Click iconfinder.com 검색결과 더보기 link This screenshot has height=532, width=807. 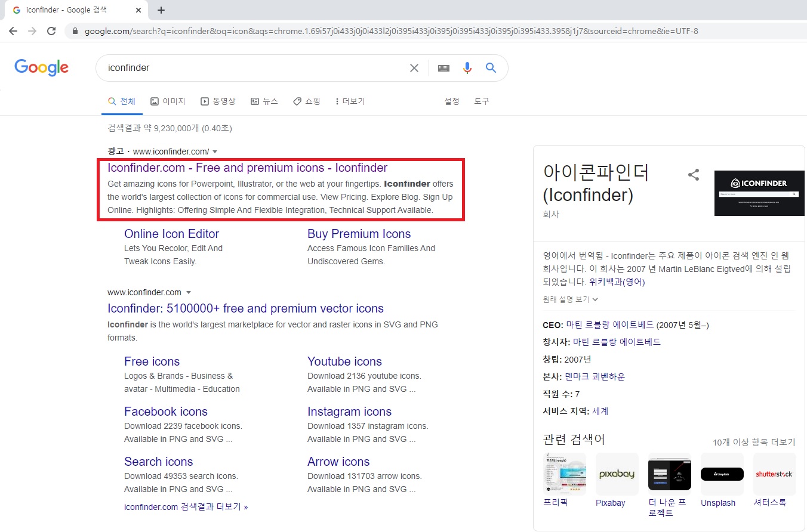[186, 507]
